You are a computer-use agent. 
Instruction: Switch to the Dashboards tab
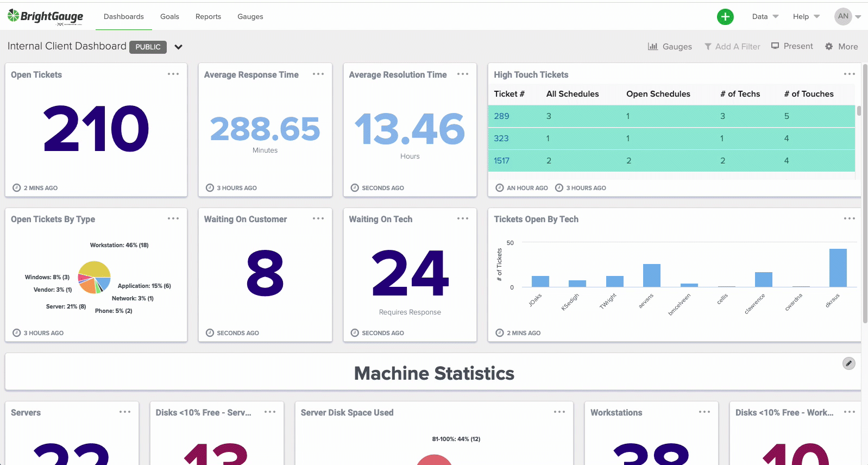point(124,16)
